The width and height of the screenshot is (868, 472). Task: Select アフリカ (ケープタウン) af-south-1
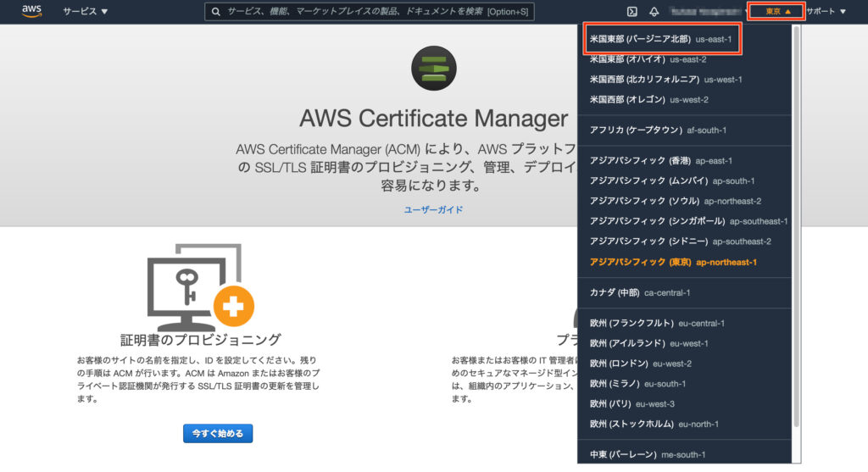pyautogui.click(x=658, y=130)
